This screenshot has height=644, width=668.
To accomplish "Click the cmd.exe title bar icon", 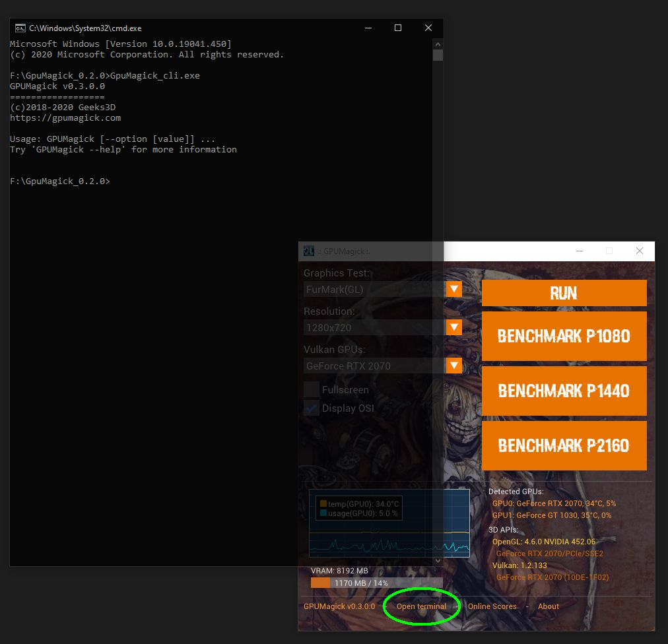I will (20, 28).
